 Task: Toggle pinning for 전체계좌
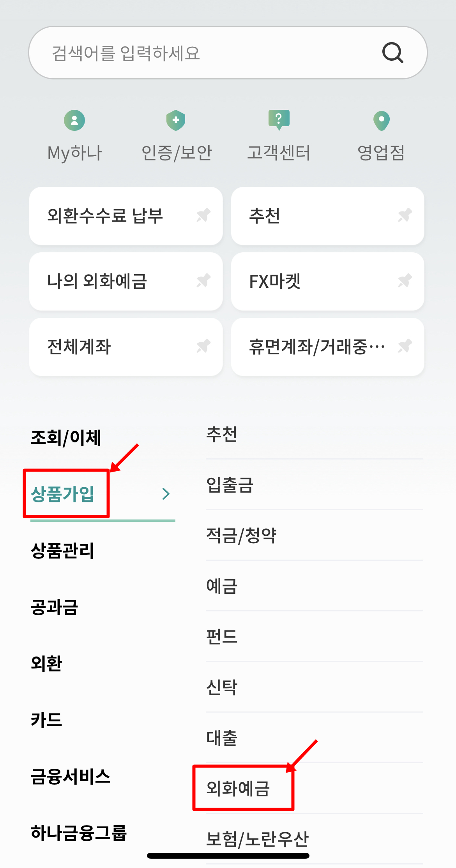pyautogui.click(x=203, y=347)
